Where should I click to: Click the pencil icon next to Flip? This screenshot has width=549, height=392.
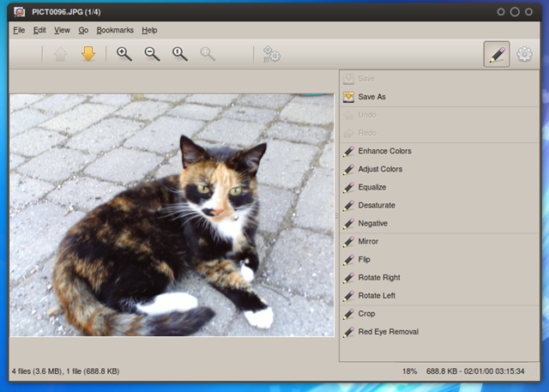348,260
